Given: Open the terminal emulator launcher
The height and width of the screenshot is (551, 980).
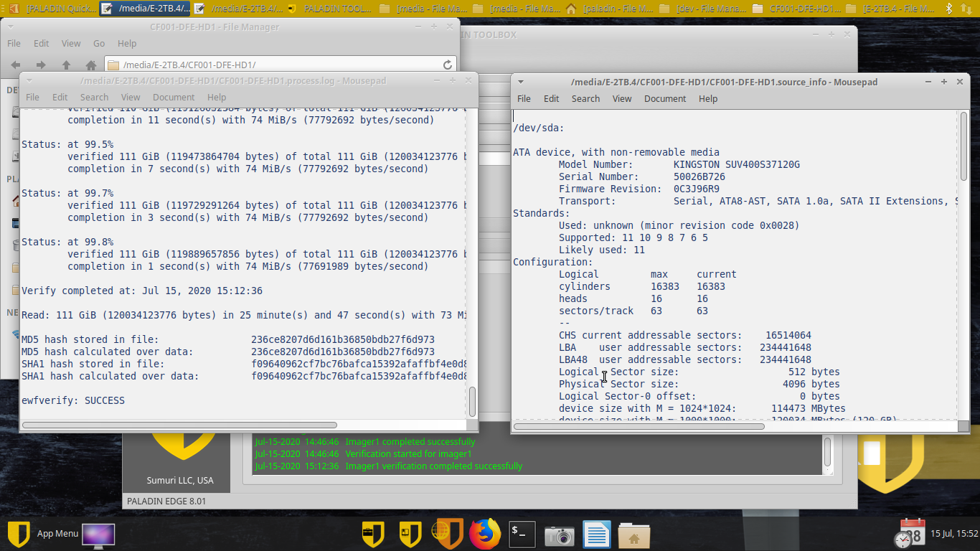Looking at the screenshot, I should click(x=522, y=534).
